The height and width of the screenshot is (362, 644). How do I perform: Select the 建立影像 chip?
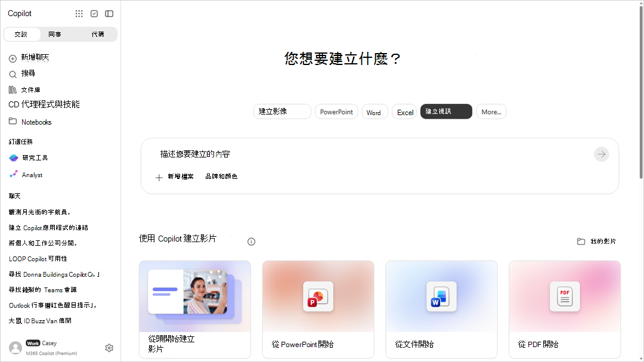tap(282, 112)
